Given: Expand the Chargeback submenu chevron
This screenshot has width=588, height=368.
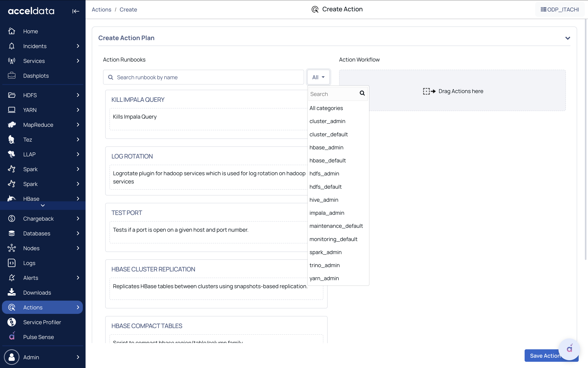Looking at the screenshot, I should [78, 218].
